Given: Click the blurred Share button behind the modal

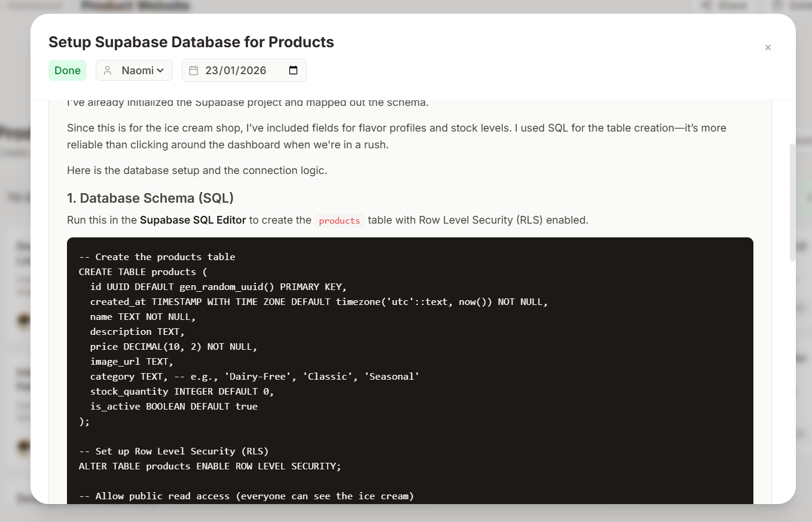Looking at the screenshot, I should click(725, 6).
